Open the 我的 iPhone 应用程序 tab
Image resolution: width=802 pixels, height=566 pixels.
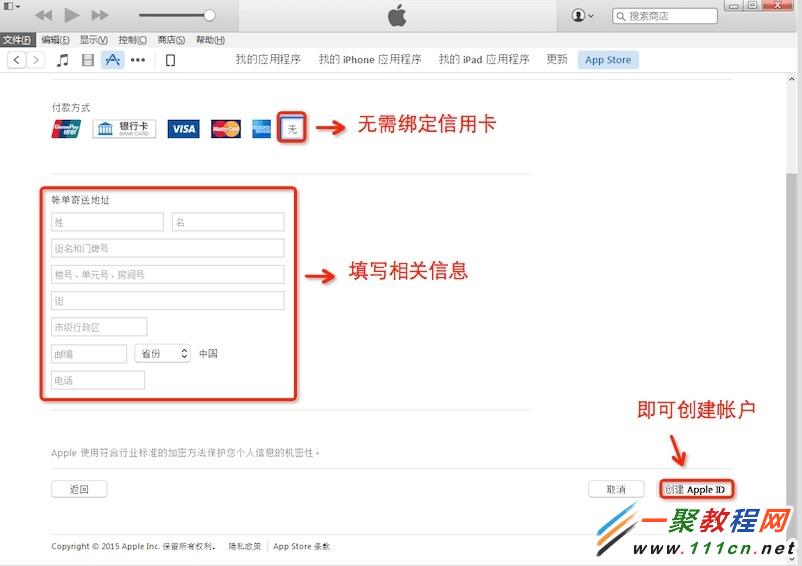click(370, 60)
